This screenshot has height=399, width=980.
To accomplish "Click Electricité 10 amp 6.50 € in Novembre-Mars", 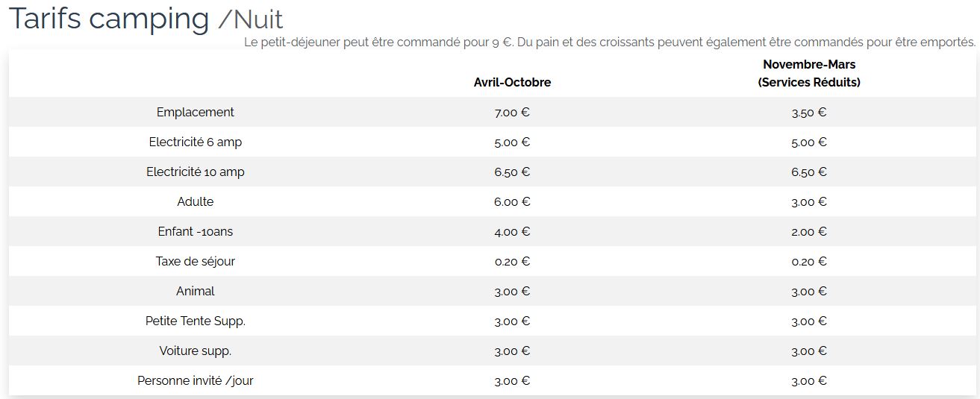I will coord(809,172).
